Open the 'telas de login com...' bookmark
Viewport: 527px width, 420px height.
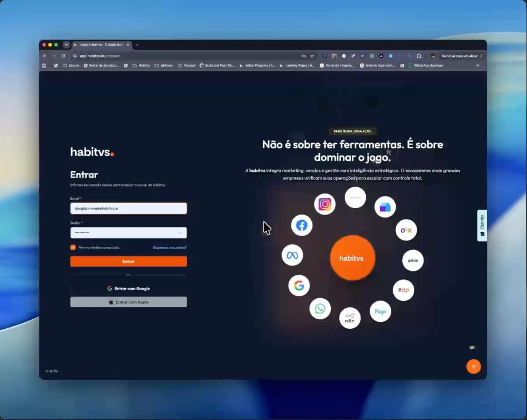coord(377,66)
